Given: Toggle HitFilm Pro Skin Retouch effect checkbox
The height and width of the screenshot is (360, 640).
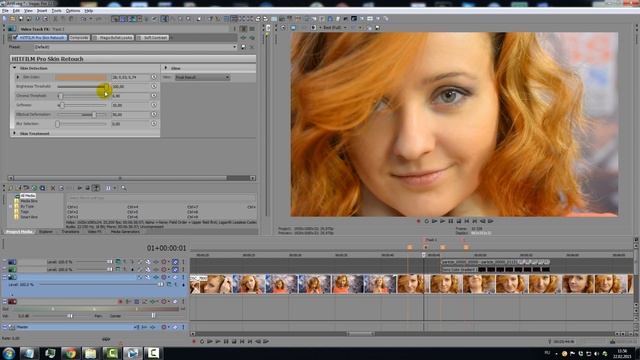Looking at the screenshot, I should point(15,38).
